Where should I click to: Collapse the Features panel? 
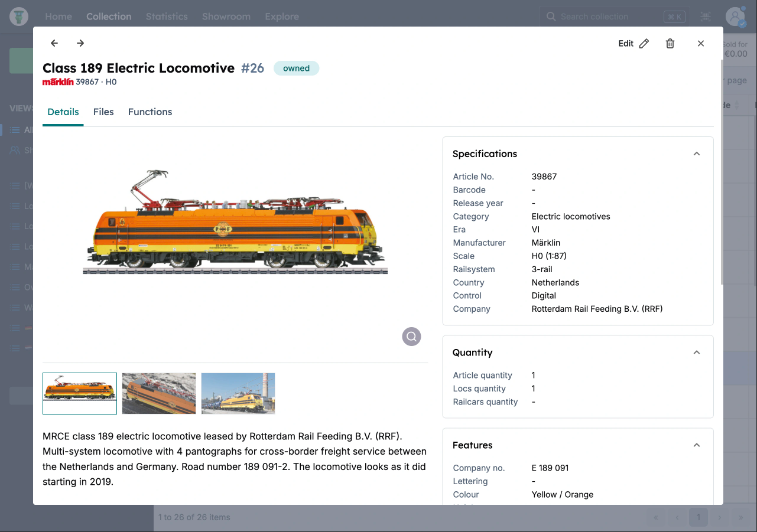click(x=696, y=445)
